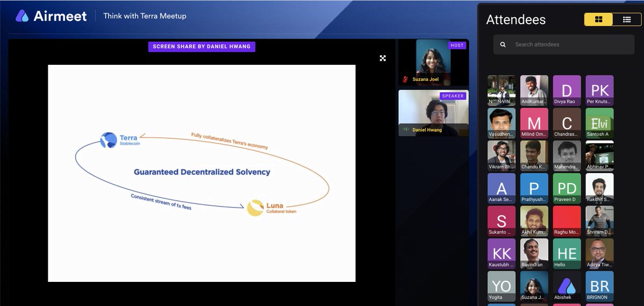The image size is (644, 306).
Task: Open Vikram Bh attendee card
Action: point(502,155)
